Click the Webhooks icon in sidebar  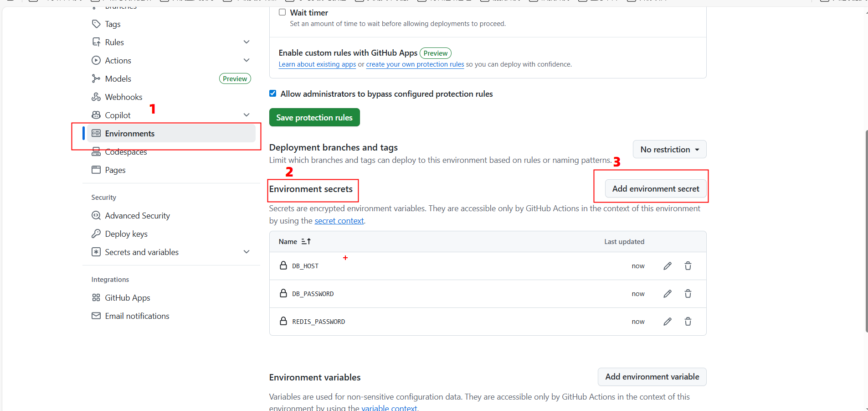(96, 97)
